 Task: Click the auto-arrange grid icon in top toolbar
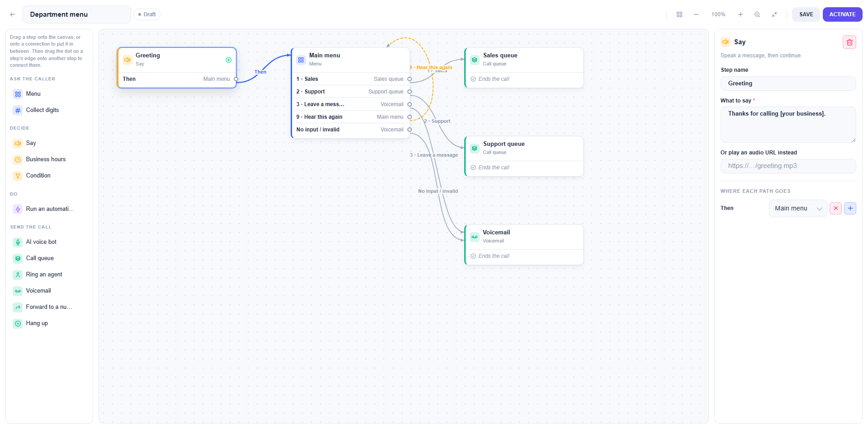coord(679,14)
